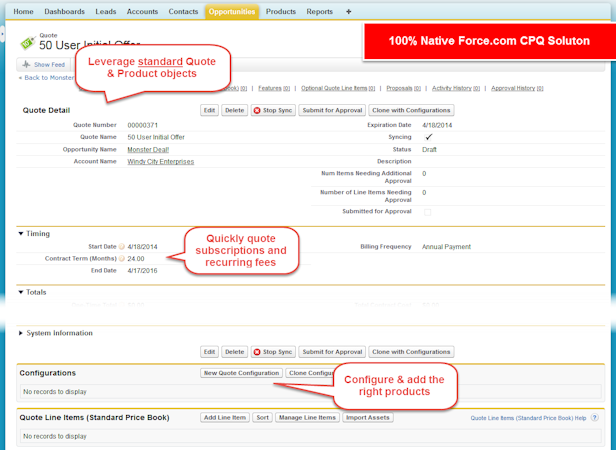Open the Products tab

pyautogui.click(x=280, y=12)
